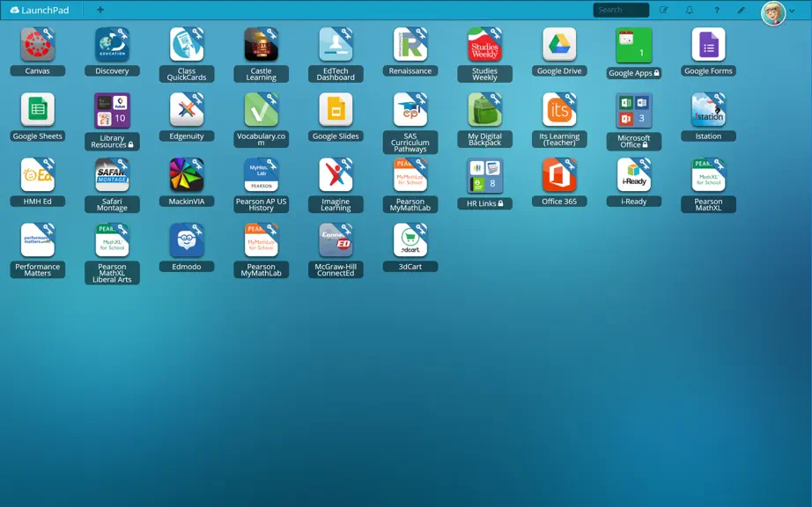Expand the Microsoft Office folder
The height and width of the screenshot is (507, 812).
(x=634, y=111)
